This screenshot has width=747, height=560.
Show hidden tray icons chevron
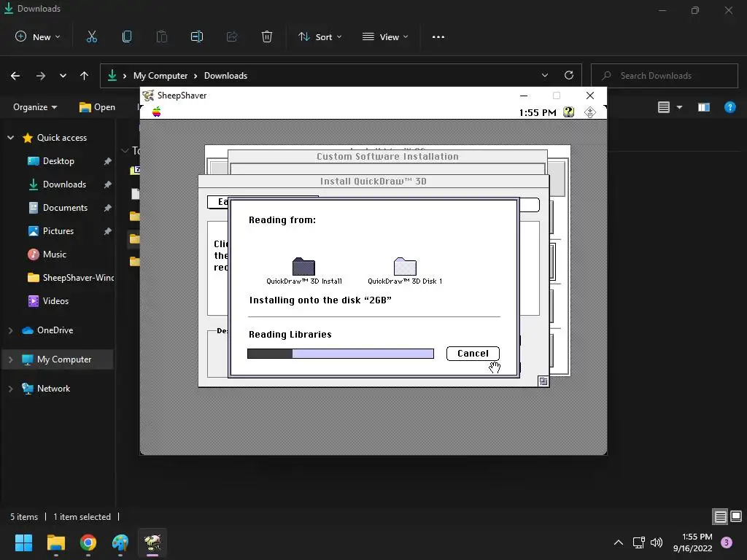point(619,542)
